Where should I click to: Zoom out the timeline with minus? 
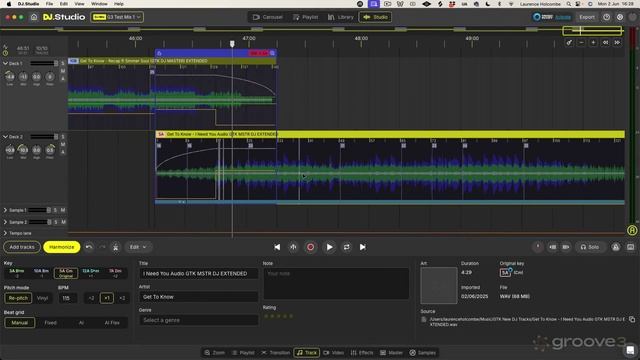582,42
